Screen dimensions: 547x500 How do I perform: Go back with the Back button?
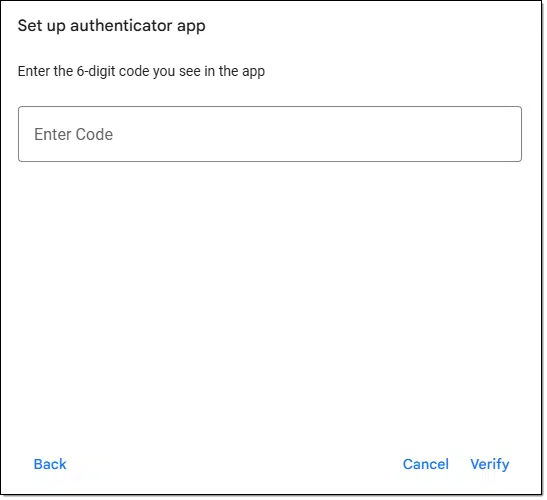(50, 464)
